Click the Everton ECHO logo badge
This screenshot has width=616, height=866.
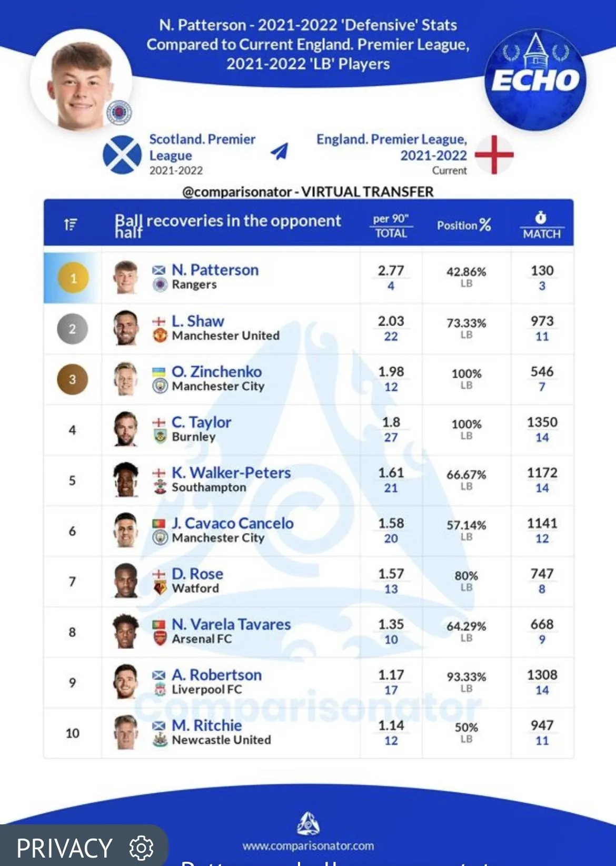click(535, 80)
